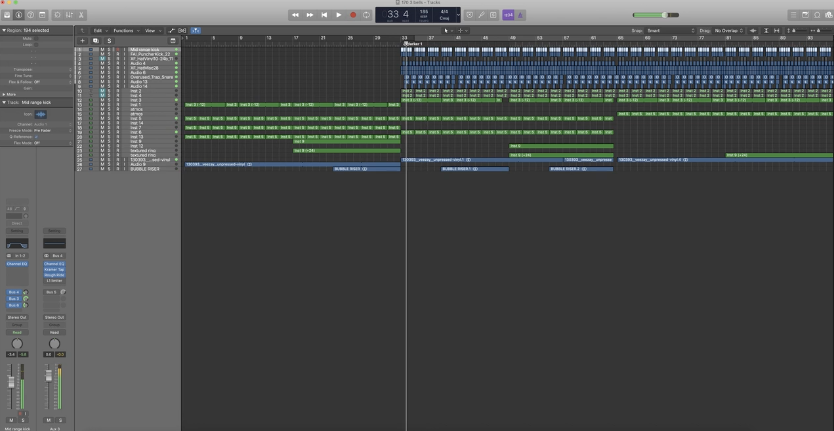This screenshot has width=834, height=431.
Task: Toggle the Metronome click icon
Action: click(x=520, y=15)
